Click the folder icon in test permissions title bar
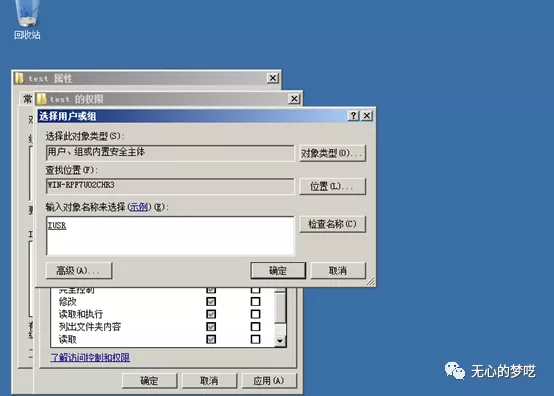This screenshot has width=554, height=396. [x=41, y=99]
